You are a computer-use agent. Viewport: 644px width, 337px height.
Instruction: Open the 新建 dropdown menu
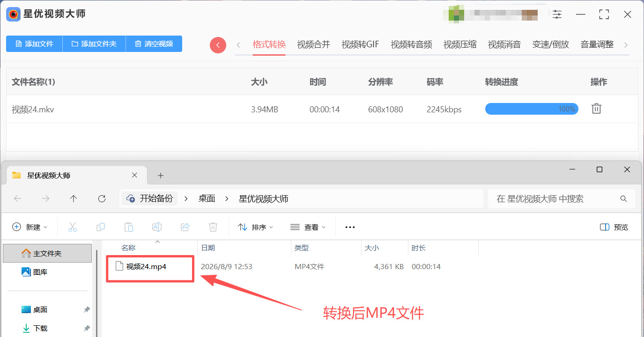point(30,227)
